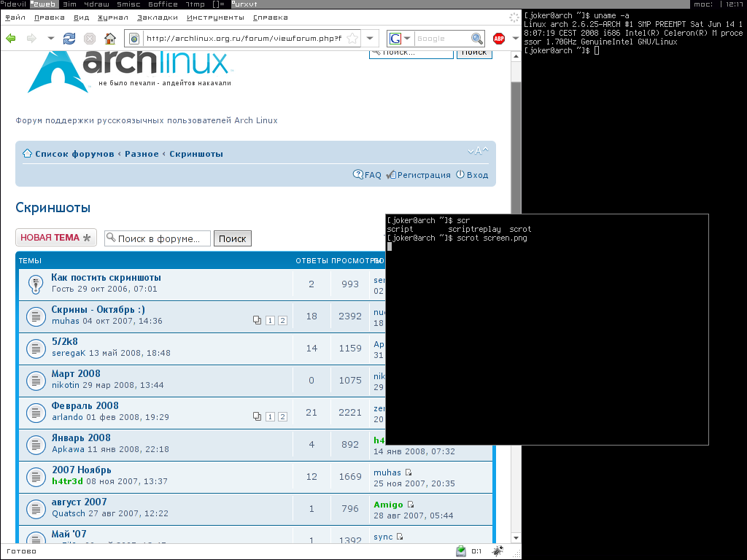The image size is (747, 560).
Task: Click the page scrollbar down arrow
Action: pyautogui.click(x=516, y=537)
